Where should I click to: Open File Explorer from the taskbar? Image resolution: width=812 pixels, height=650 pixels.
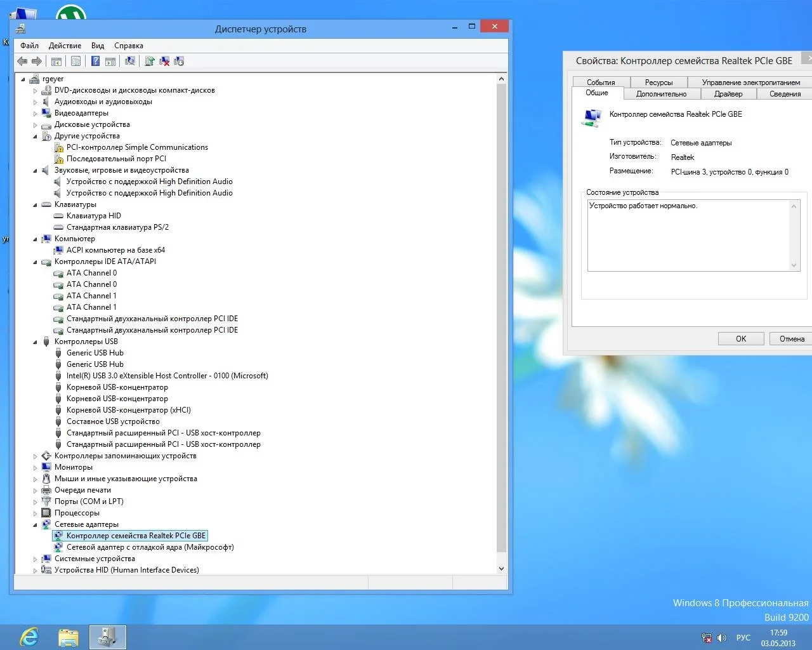pos(68,637)
